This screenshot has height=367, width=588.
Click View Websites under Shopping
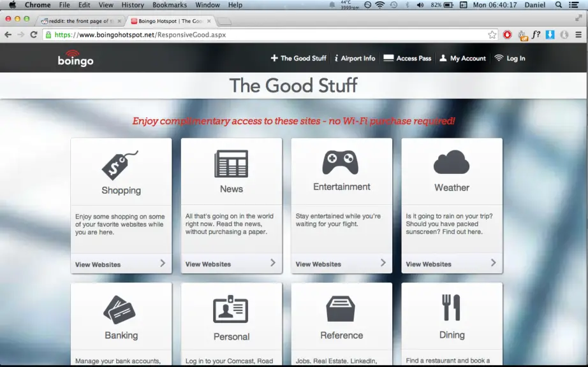[x=98, y=264]
